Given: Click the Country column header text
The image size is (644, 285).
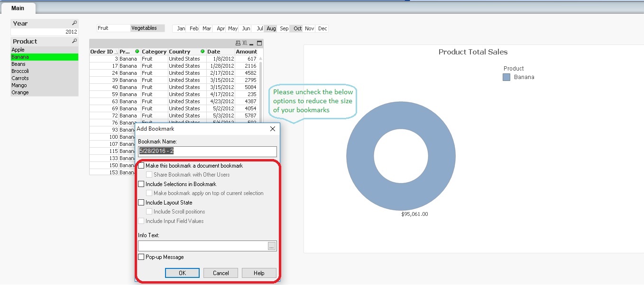Looking at the screenshot, I should click(179, 52).
